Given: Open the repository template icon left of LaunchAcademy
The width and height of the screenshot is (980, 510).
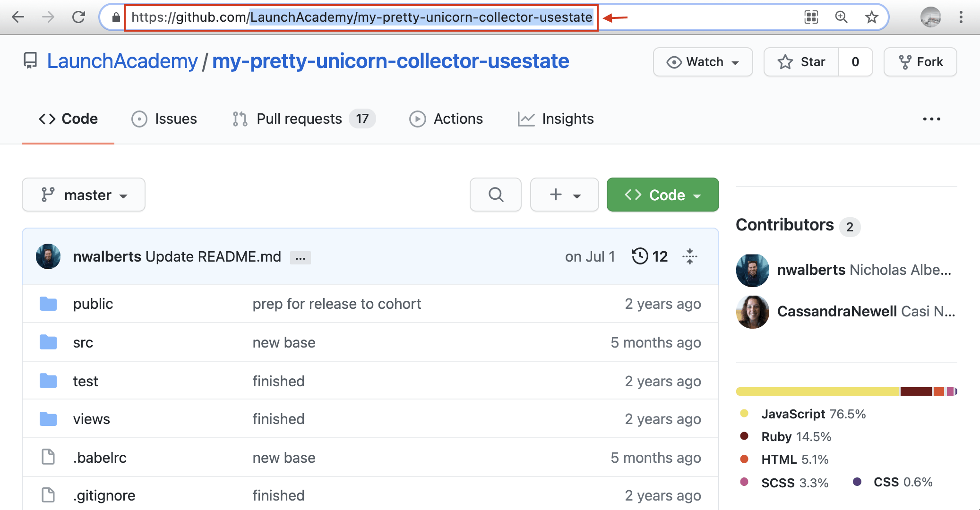Looking at the screenshot, I should [x=29, y=61].
